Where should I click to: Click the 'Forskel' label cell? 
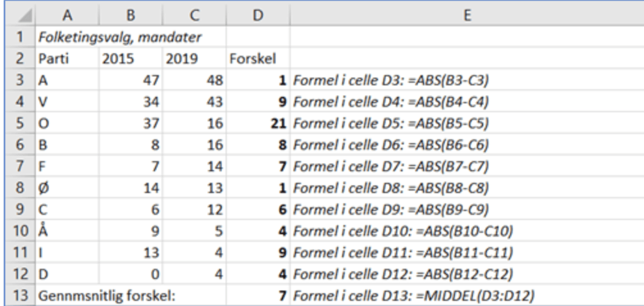258,59
